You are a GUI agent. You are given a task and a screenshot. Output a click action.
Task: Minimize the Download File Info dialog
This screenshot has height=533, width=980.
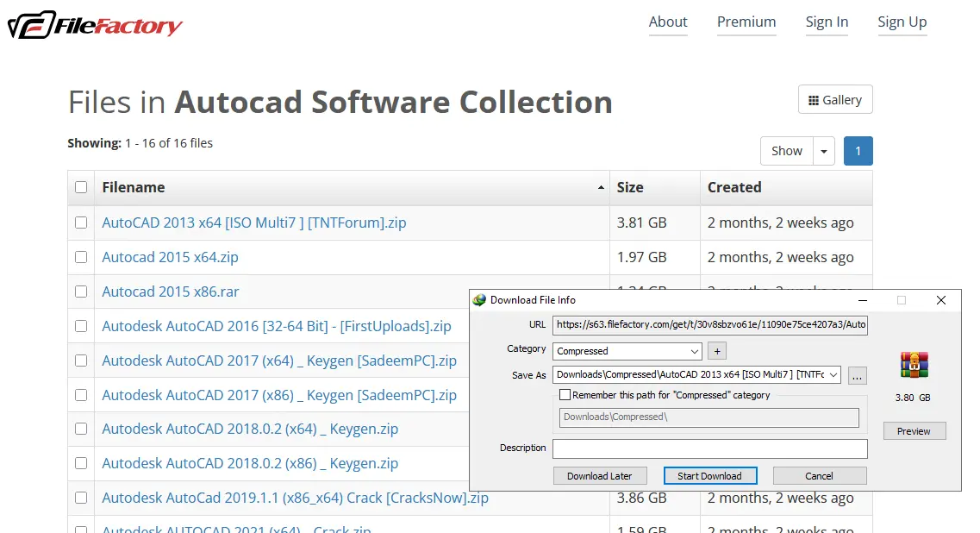click(863, 300)
